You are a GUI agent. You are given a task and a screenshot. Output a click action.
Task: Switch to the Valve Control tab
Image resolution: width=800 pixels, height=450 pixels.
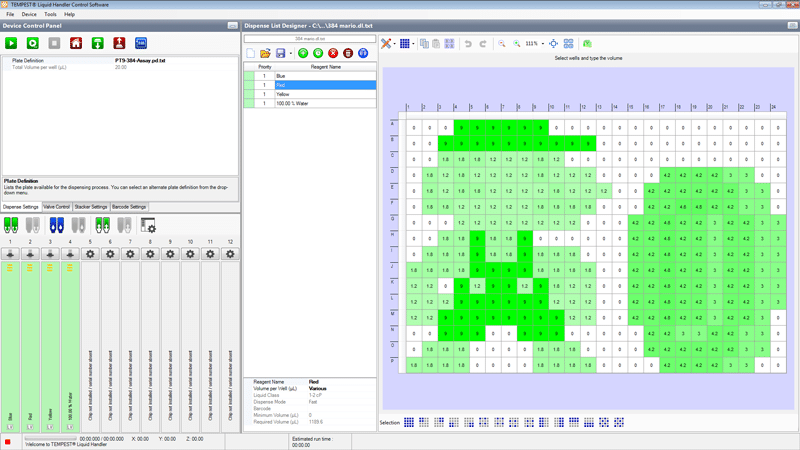click(56, 207)
